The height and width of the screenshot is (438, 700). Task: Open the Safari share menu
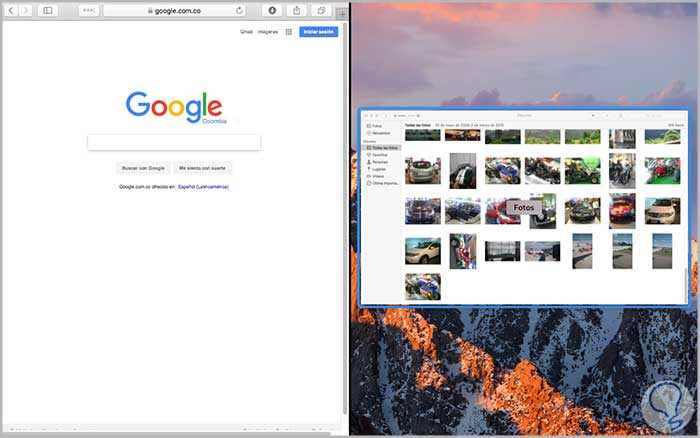[x=296, y=10]
